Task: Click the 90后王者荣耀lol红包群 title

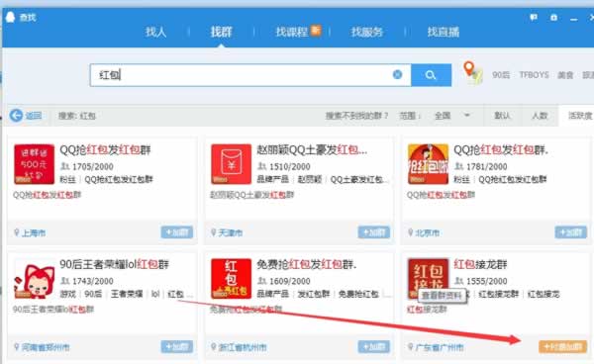Action: pyautogui.click(x=115, y=264)
